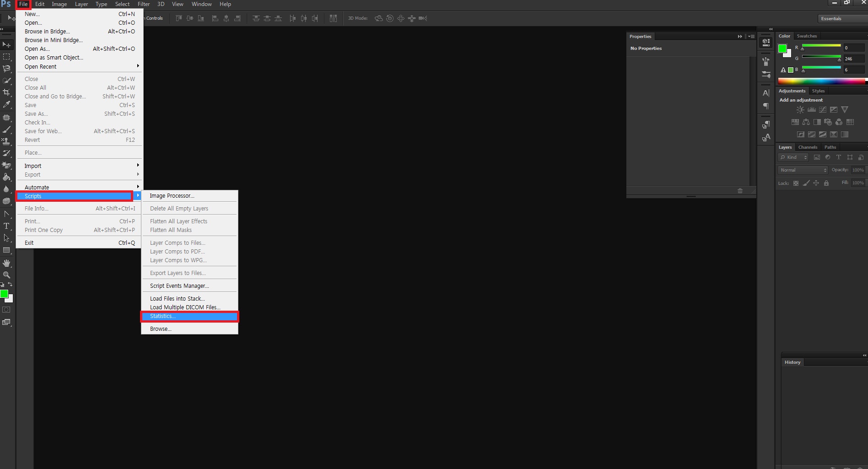This screenshot has height=469, width=868.
Task: Select the Pen tool
Action: (x=6, y=214)
